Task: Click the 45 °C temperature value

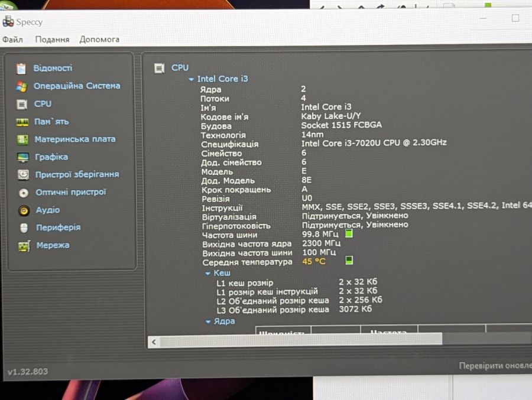Action: pyautogui.click(x=313, y=262)
